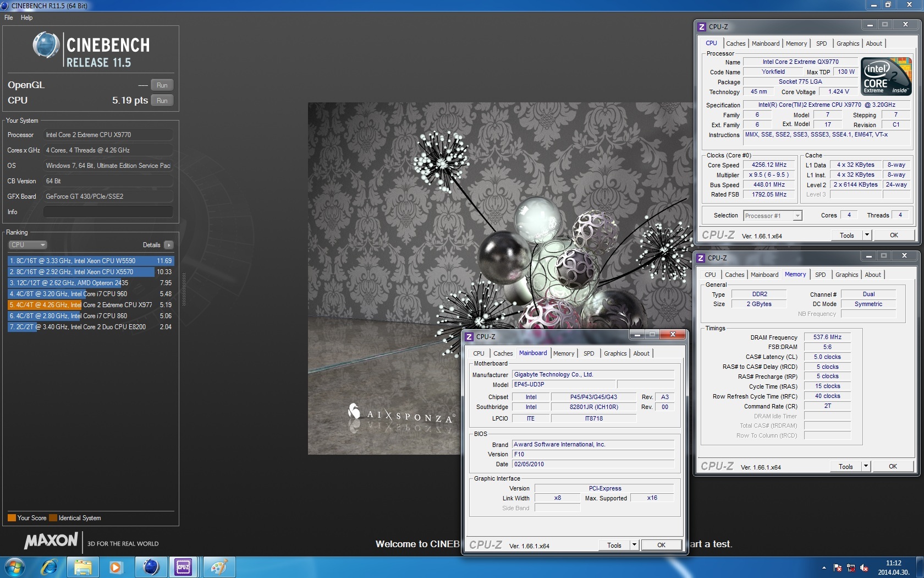Click OK in top CPU-Z window
Viewport: 924px width, 578px height.
click(x=894, y=235)
